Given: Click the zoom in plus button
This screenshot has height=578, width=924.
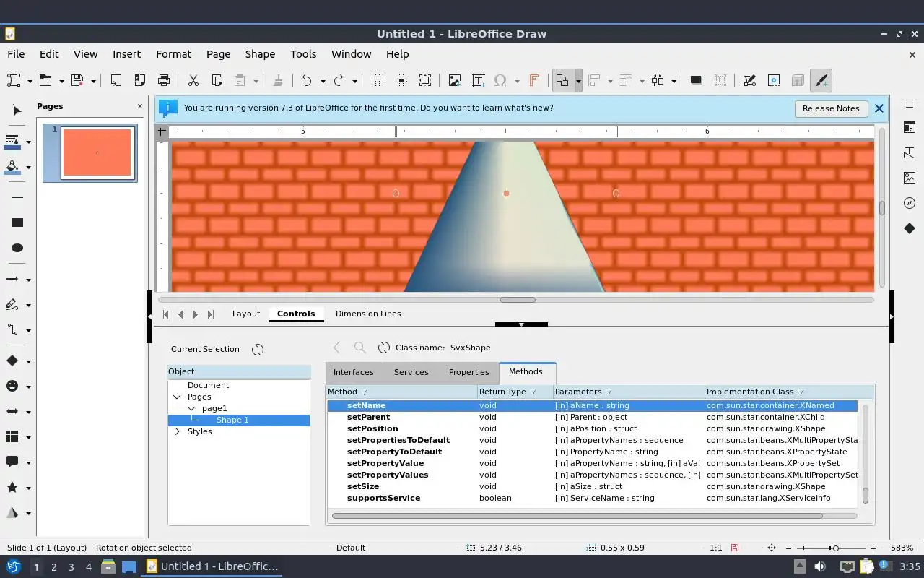Looking at the screenshot, I should [x=873, y=548].
